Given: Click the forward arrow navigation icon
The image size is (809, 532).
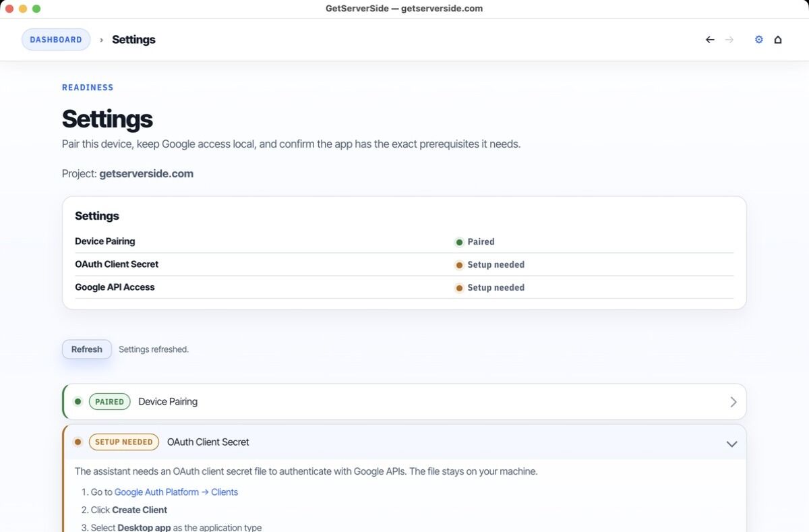Looking at the screenshot, I should click(x=729, y=39).
